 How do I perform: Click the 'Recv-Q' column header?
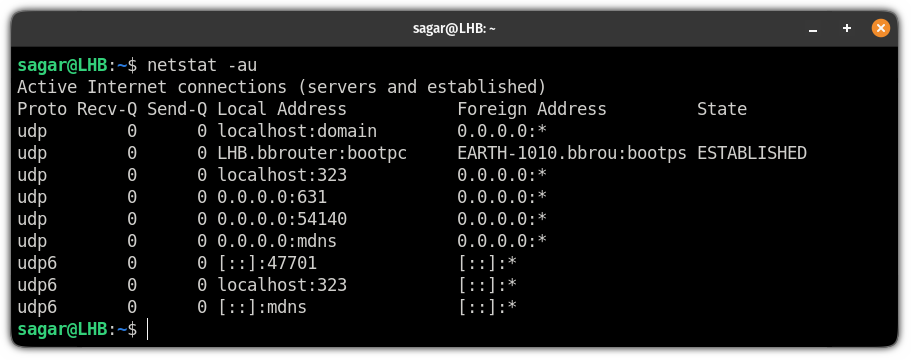[x=107, y=109]
